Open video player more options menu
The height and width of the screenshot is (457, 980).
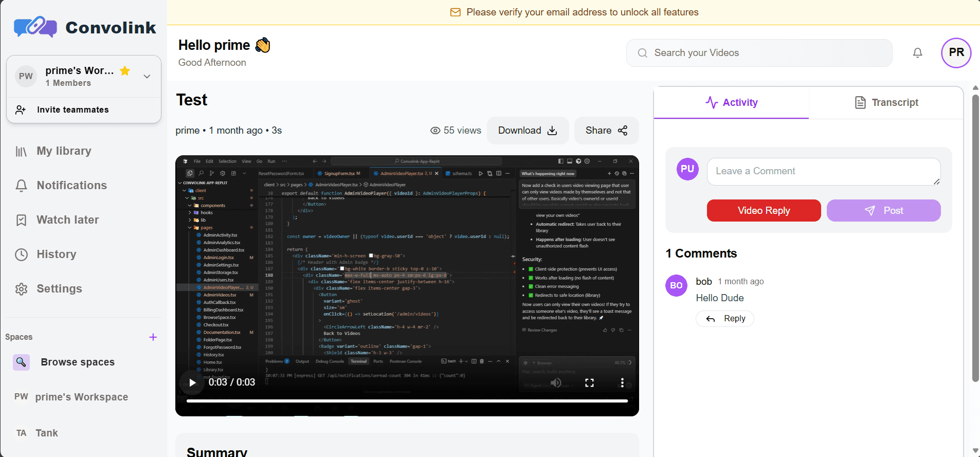622,382
